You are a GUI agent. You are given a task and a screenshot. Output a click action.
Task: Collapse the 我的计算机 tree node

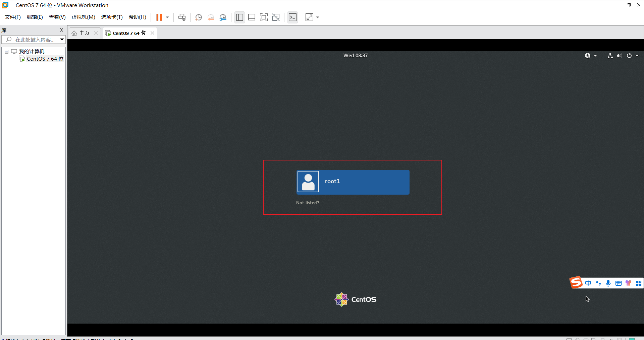6,52
